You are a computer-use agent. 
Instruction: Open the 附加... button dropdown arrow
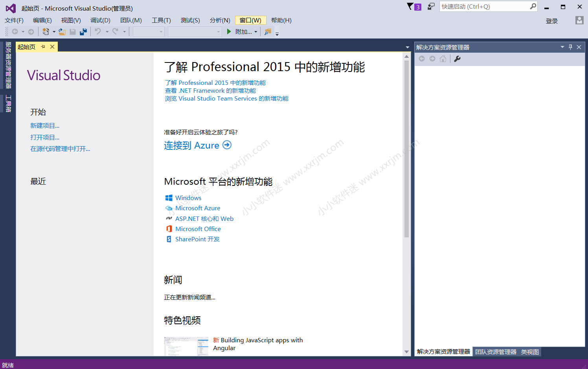256,32
